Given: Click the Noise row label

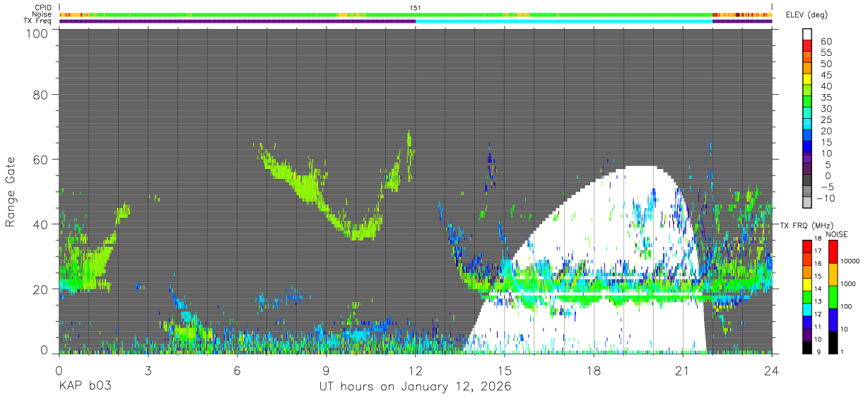Looking at the screenshot, I should click(42, 14).
